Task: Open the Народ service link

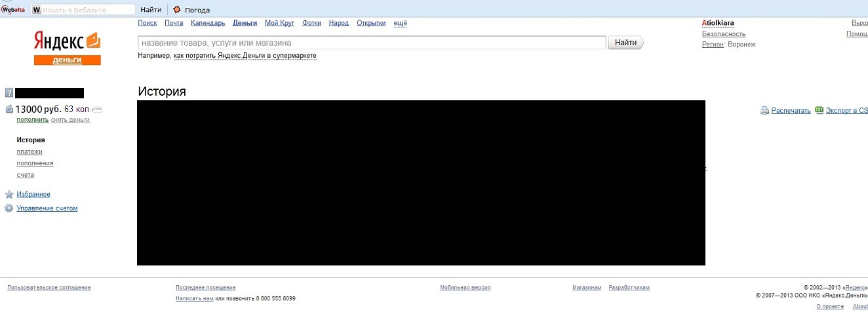Action: tap(339, 23)
